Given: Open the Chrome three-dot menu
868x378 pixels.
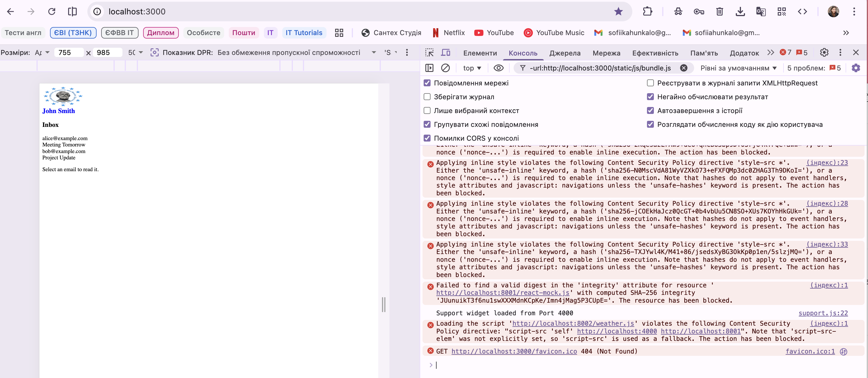Looking at the screenshot, I should [854, 12].
